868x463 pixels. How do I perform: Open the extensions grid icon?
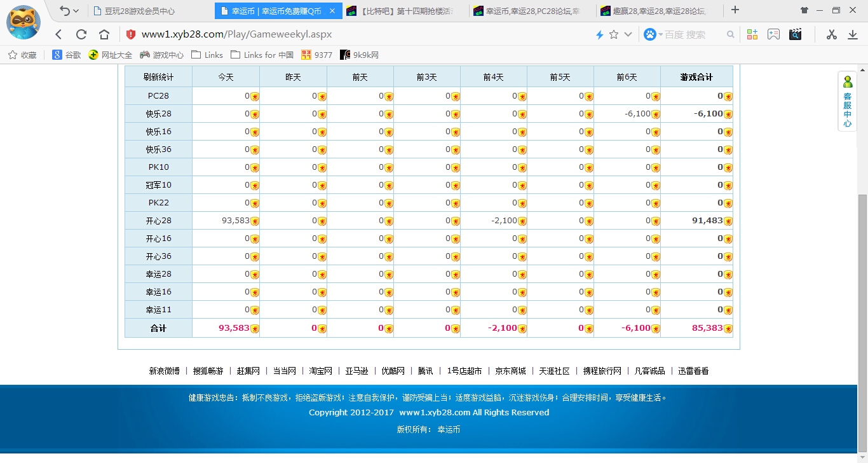(x=752, y=34)
